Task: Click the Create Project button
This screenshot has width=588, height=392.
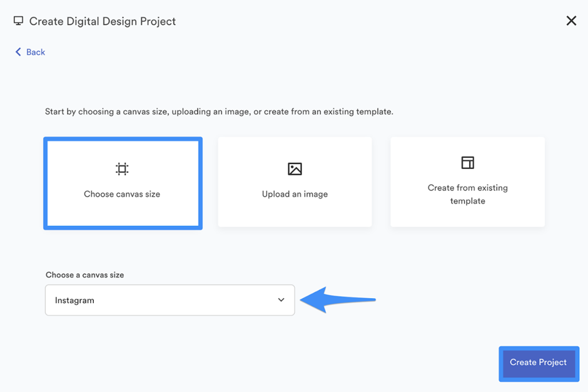Action: [539, 363]
